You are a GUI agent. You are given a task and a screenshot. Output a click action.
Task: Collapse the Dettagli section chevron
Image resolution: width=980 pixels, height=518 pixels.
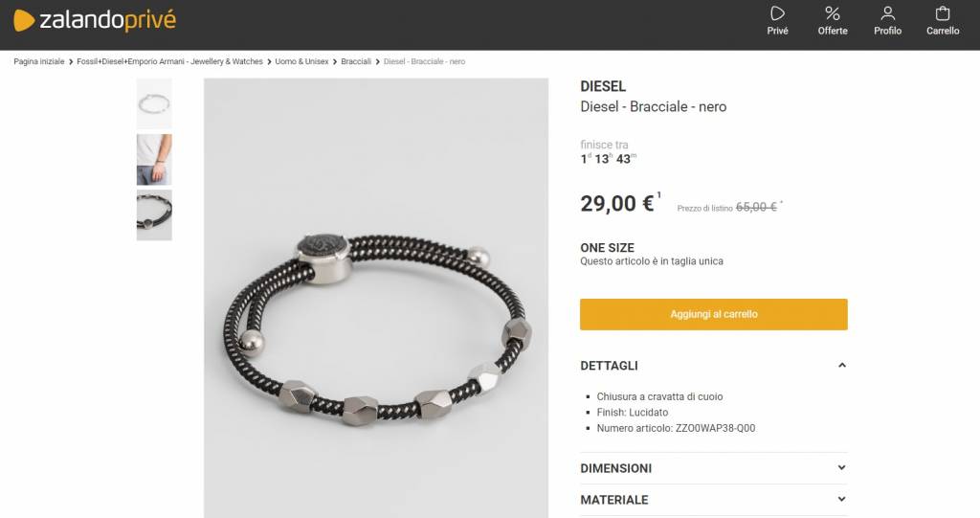click(x=842, y=366)
